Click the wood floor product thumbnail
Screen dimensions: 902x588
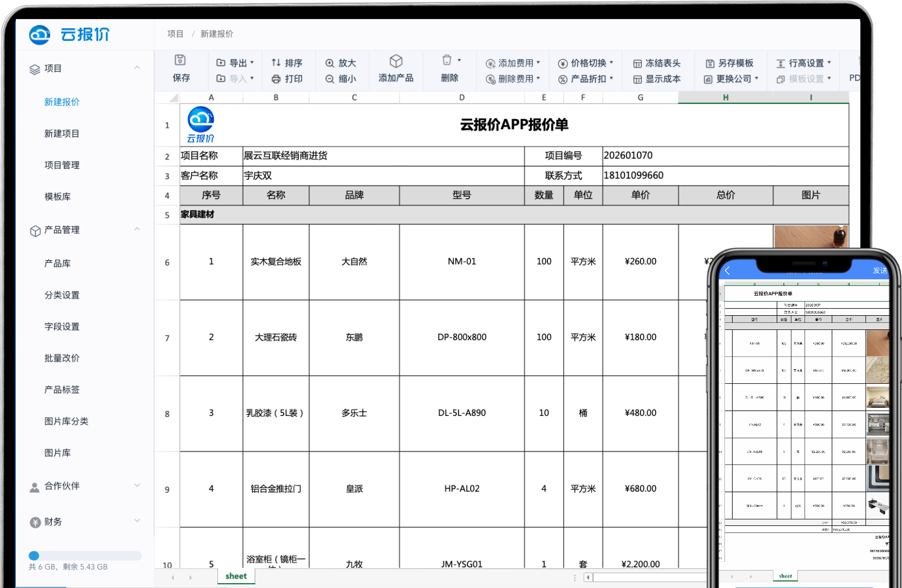811,237
